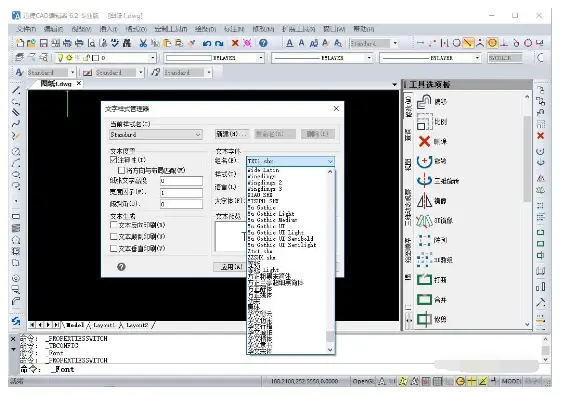
Task: Enable the text upside-down print checkbox
Action: coord(114,236)
